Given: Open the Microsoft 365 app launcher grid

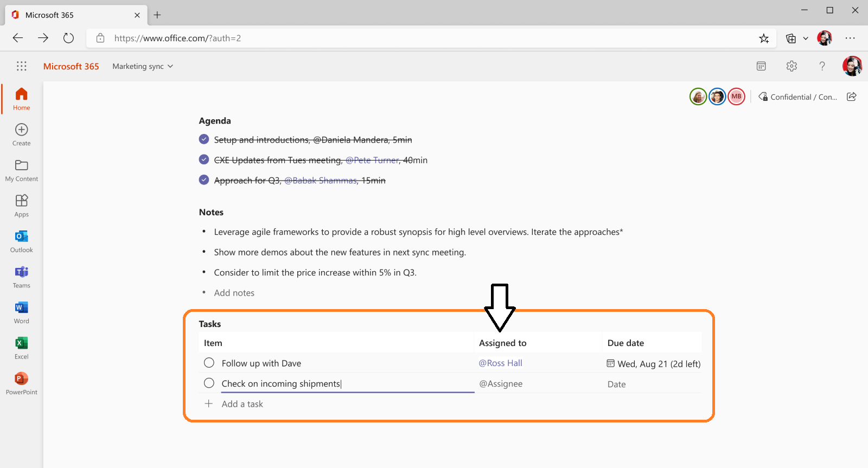Looking at the screenshot, I should click(22, 66).
